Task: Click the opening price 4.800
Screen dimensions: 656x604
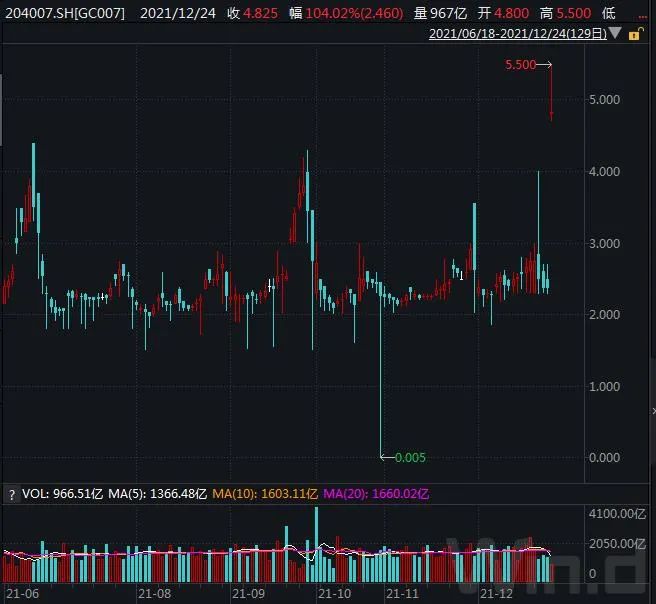Action: [511, 13]
